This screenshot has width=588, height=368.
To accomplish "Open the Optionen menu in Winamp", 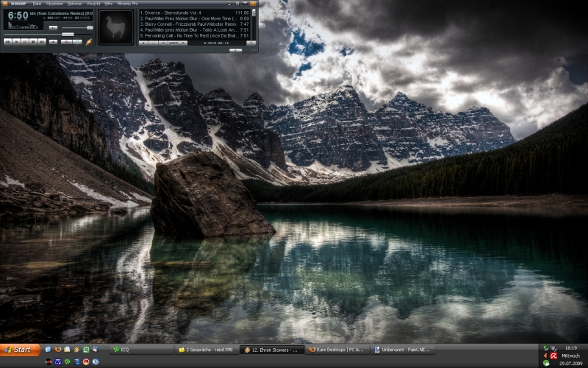I will (x=74, y=4).
